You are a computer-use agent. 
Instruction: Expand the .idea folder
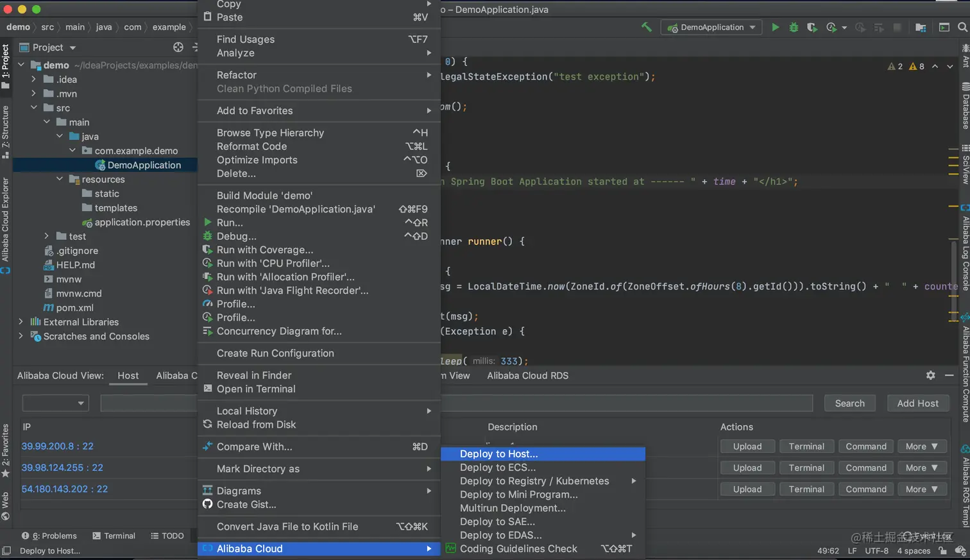coord(34,79)
